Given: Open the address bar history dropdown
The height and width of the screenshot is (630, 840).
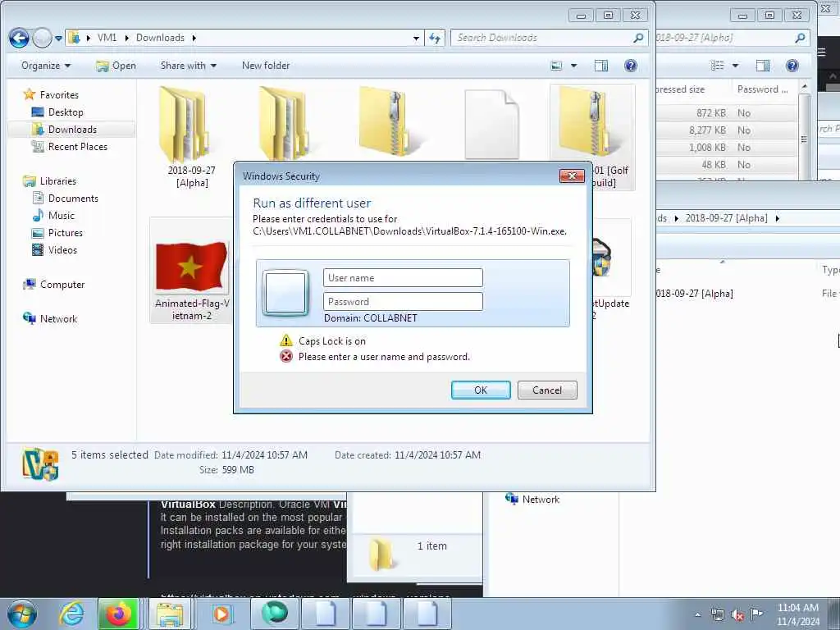Looking at the screenshot, I should pyautogui.click(x=416, y=38).
